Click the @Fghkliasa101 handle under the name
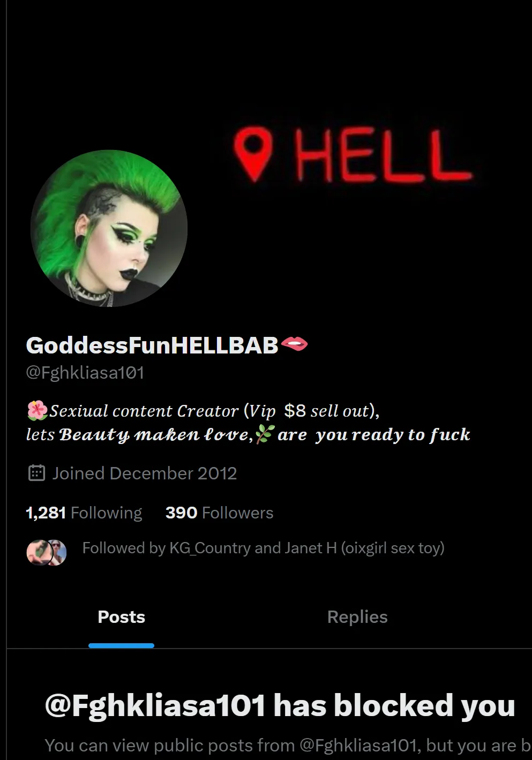The height and width of the screenshot is (760, 532). point(85,373)
